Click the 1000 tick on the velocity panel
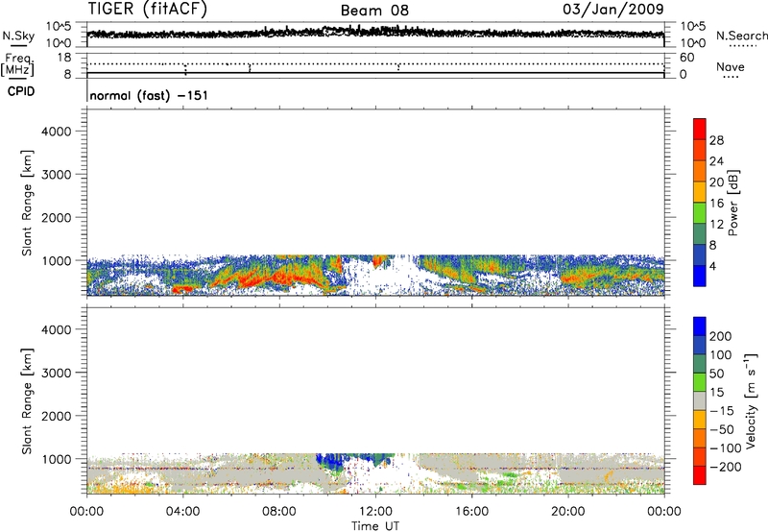The width and height of the screenshot is (768, 532). click(x=57, y=459)
